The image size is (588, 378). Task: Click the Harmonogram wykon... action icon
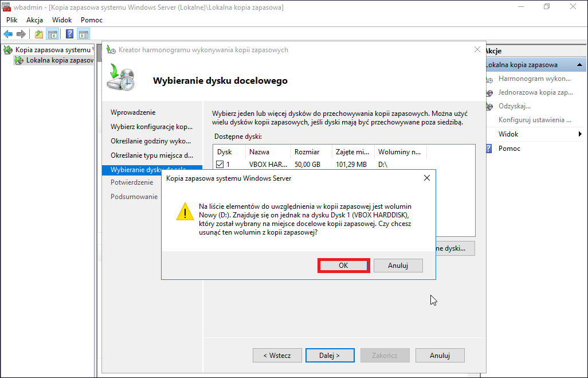489,79
